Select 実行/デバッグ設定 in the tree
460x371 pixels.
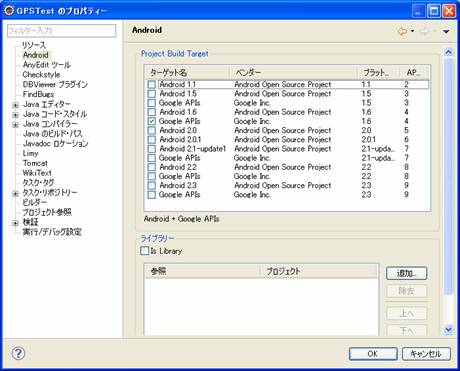[52, 232]
